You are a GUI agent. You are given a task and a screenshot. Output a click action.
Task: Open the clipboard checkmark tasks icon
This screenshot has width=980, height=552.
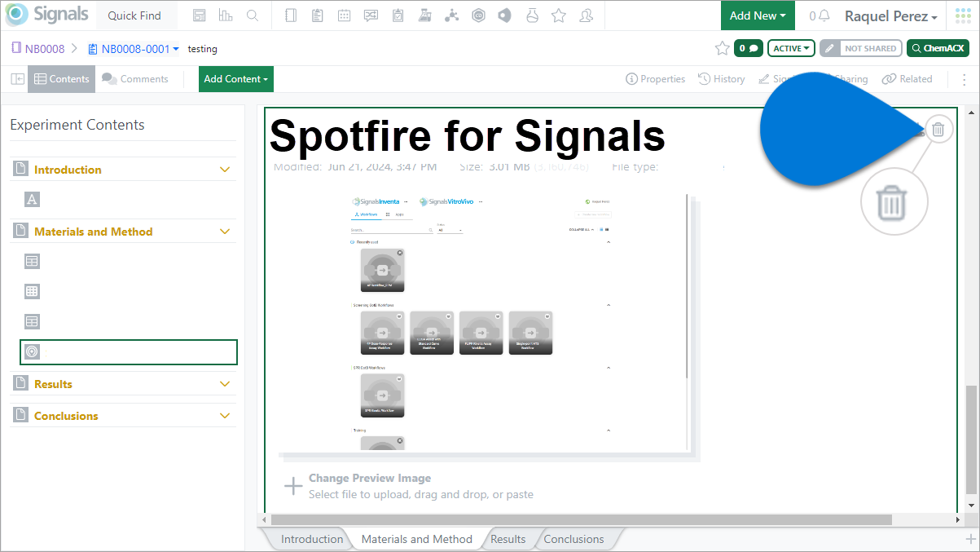click(398, 15)
